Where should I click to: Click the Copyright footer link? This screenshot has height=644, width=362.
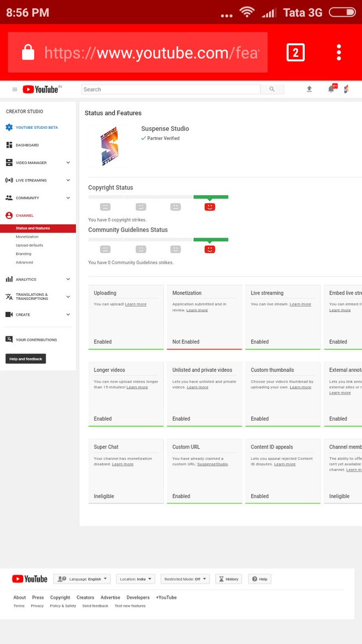[x=60, y=597]
